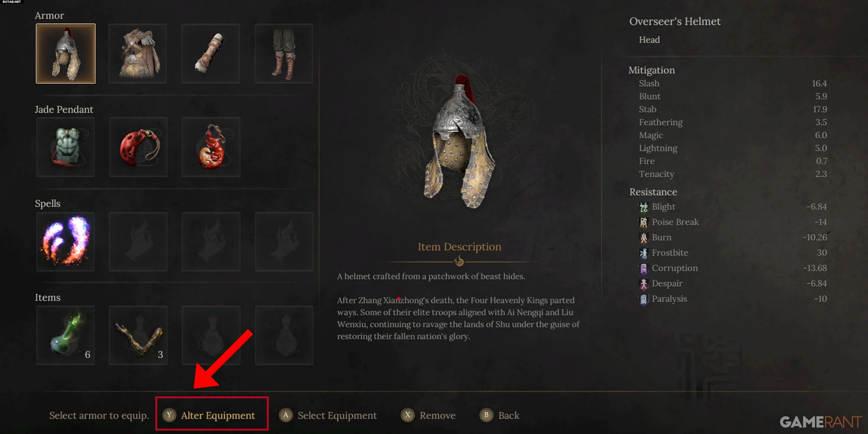Click the Remove prompt
Viewport: 868px width, 434px height.
pos(428,416)
